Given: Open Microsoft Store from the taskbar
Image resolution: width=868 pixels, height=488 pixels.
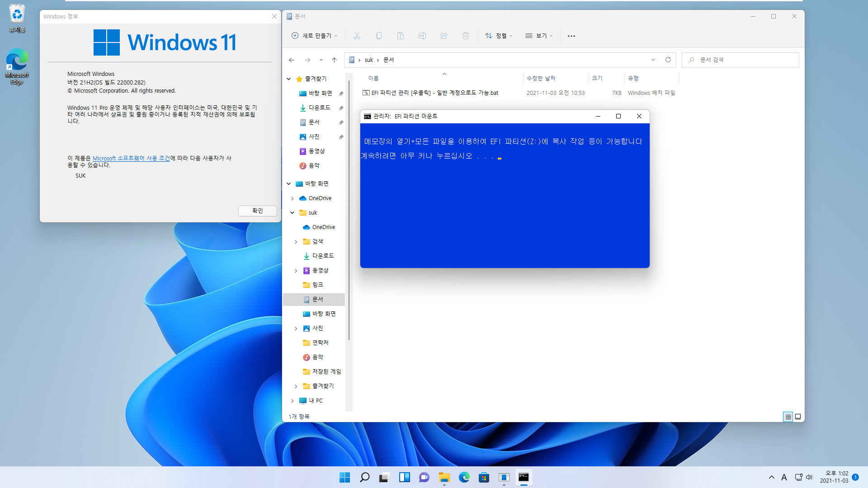Looking at the screenshot, I should click(x=484, y=477).
